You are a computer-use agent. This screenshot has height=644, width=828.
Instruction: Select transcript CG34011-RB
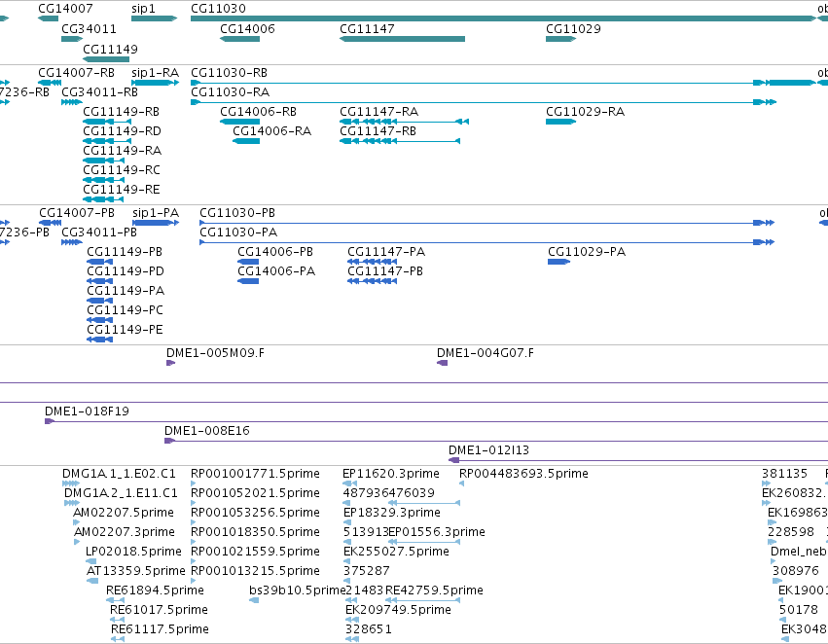72,102
